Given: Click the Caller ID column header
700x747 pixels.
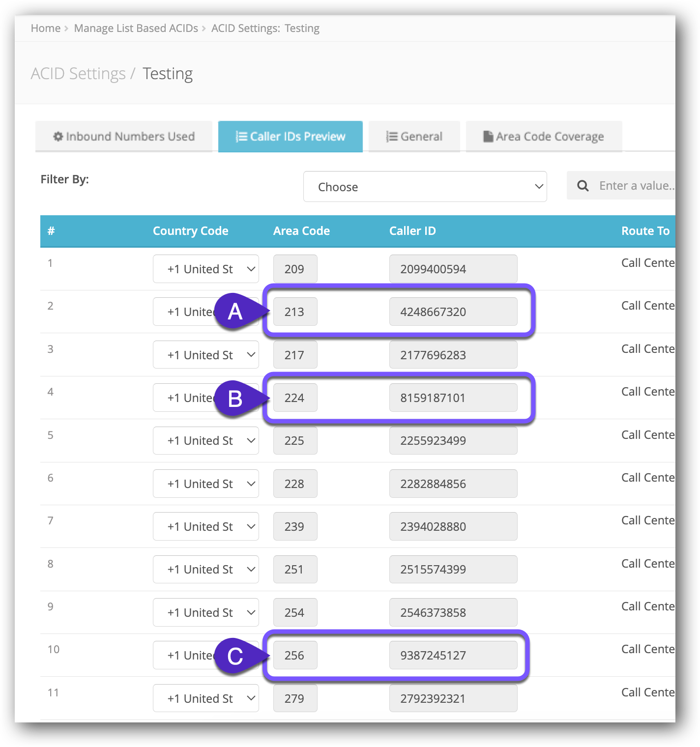Looking at the screenshot, I should [412, 231].
